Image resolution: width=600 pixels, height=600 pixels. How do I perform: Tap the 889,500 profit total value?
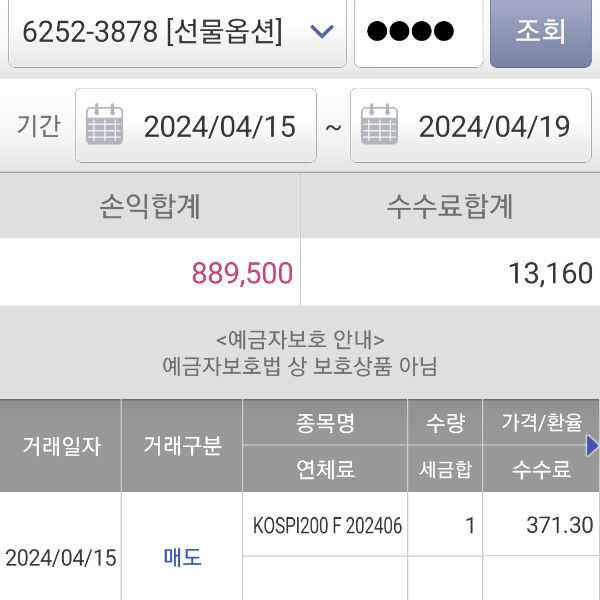point(242,274)
